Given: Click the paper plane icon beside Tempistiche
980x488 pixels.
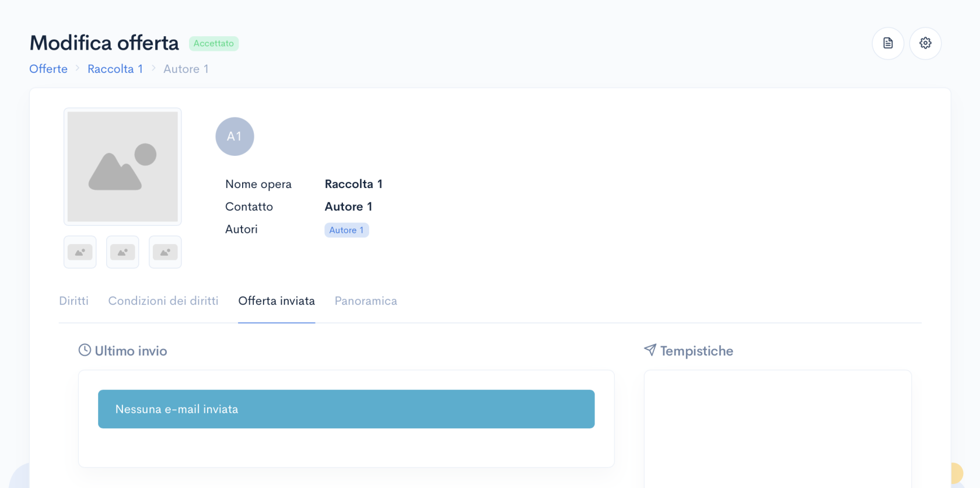Looking at the screenshot, I should pos(650,350).
